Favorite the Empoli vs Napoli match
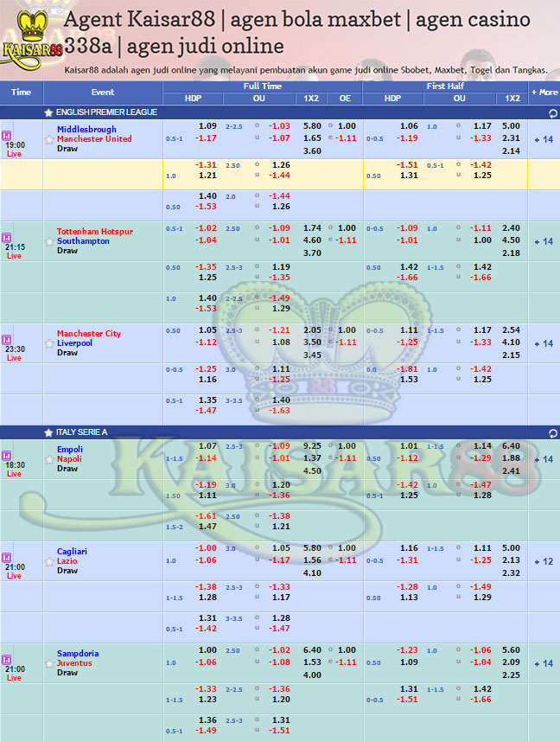 tap(49, 459)
